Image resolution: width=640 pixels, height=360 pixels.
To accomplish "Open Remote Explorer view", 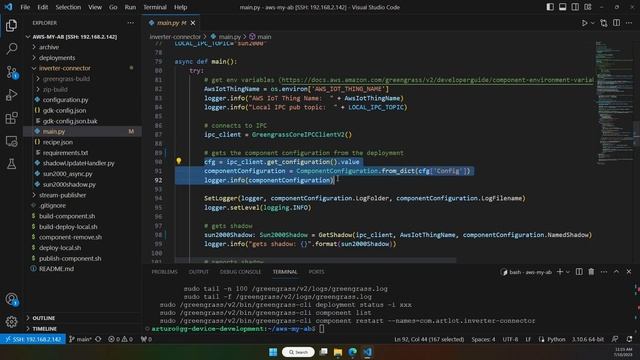I will [x=11, y=141].
